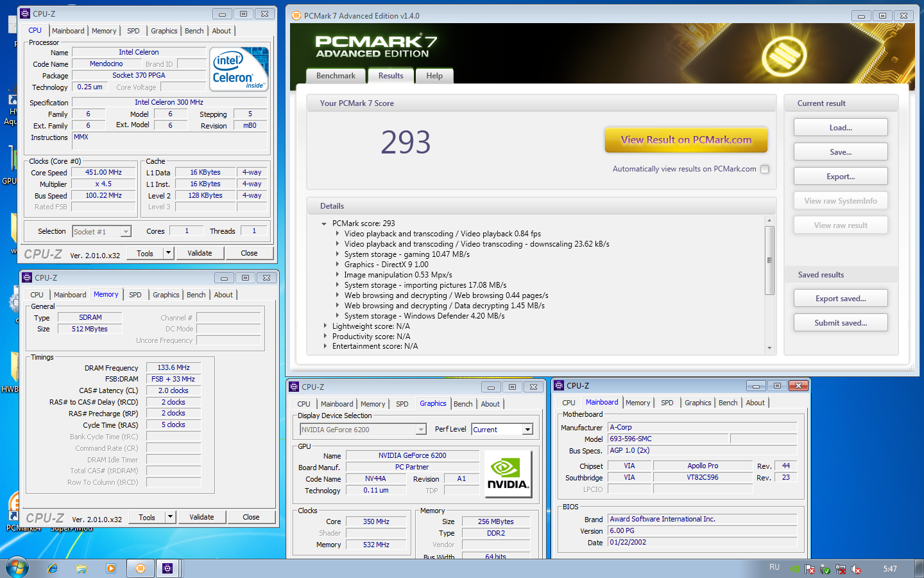Expand the System storage - gaming item

[x=338, y=254]
